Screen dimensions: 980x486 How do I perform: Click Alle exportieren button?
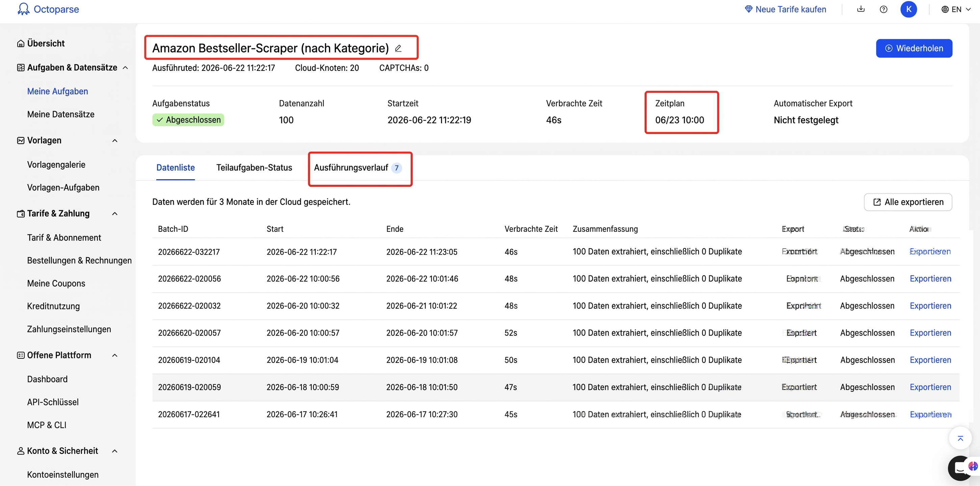pyautogui.click(x=908, y=202)
